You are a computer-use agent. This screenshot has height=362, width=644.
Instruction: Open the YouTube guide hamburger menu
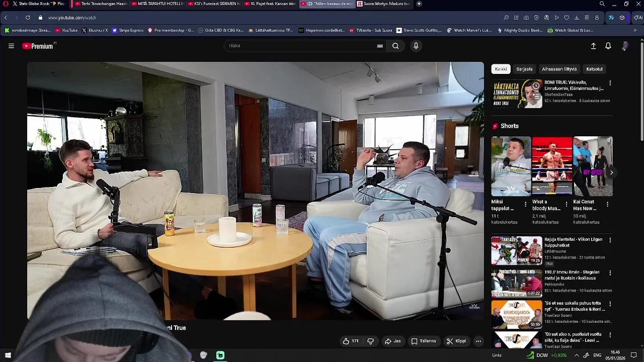[x=11, y=46]
